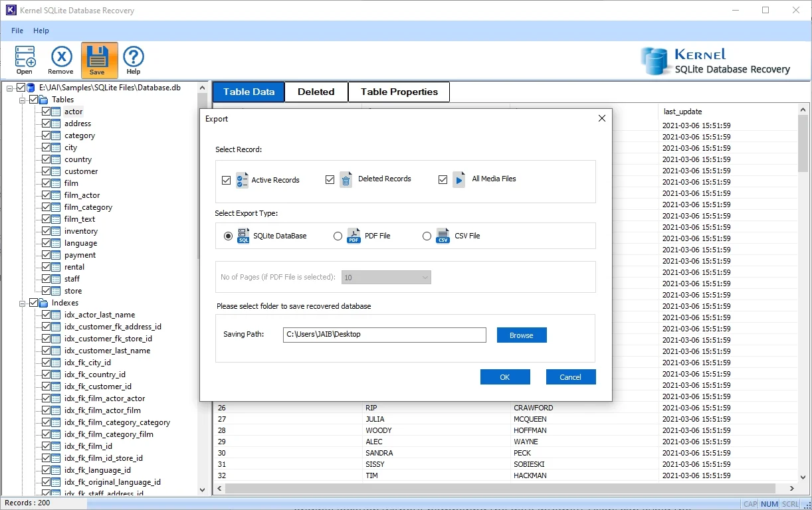Collapse the Tables tree node
812x510 pixels.
23,100
